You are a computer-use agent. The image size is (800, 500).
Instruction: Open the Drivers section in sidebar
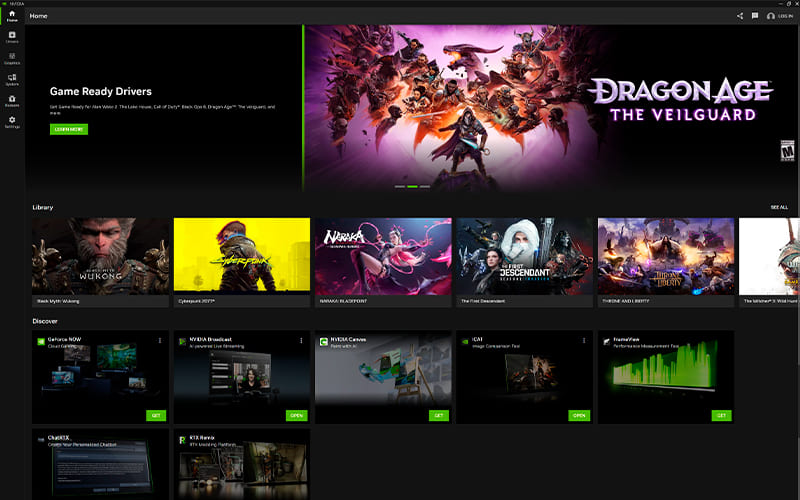(12, 36)
